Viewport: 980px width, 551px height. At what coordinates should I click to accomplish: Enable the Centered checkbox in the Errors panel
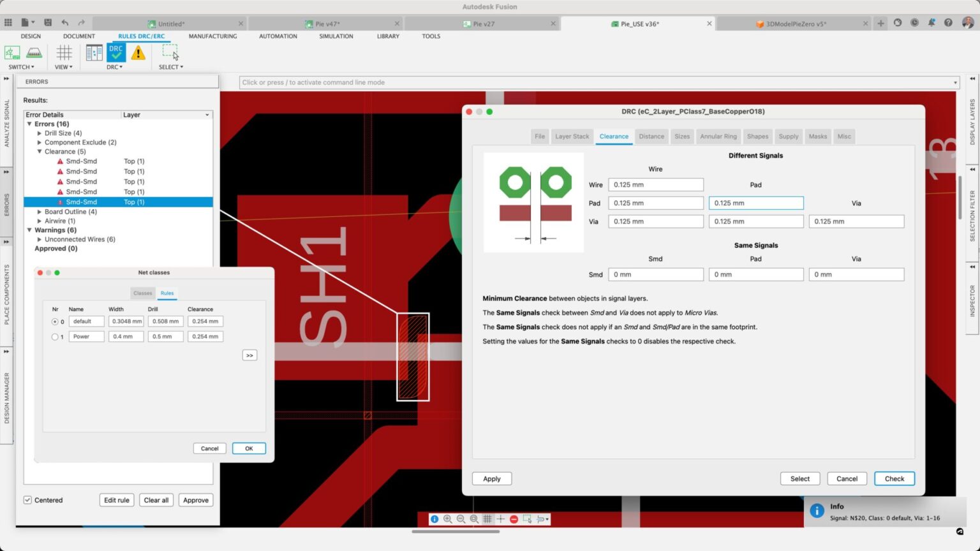[27, 500]
